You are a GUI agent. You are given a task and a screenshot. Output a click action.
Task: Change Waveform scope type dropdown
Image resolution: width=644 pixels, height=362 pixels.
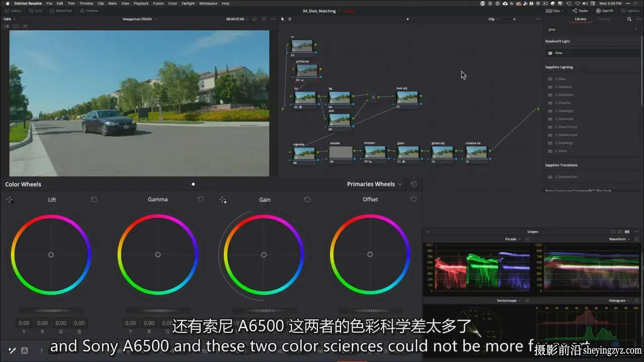tap(619, 239)
